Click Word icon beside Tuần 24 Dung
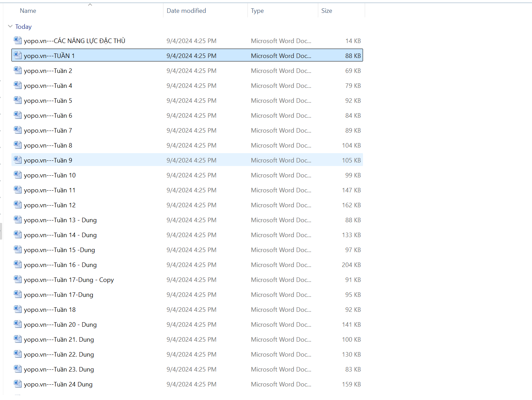Viewport: 532px width, 400px height. (x=18, y=384)
